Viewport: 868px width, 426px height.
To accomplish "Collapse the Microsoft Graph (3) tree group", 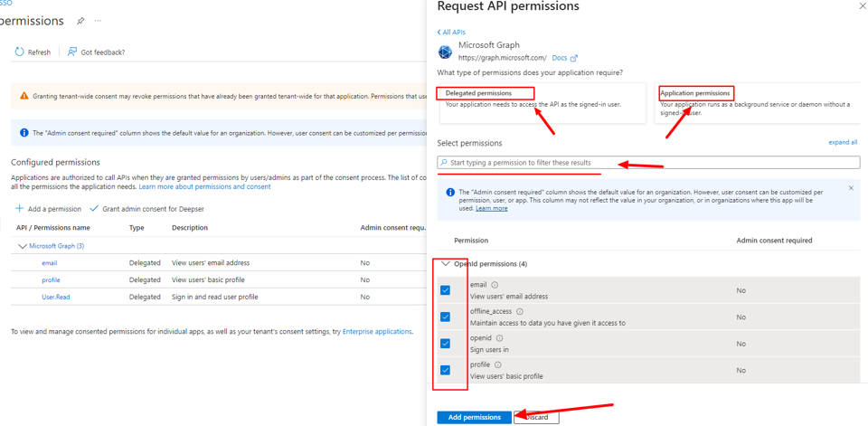I will pyautogui.click(x=23, y=246).
